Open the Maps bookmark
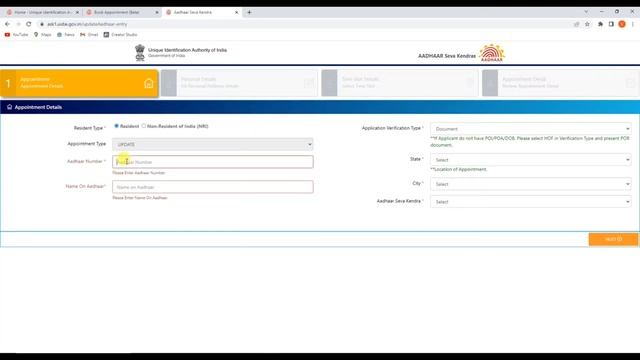The image size is (640, 360). pyautogui.click(x=42, y=35)
